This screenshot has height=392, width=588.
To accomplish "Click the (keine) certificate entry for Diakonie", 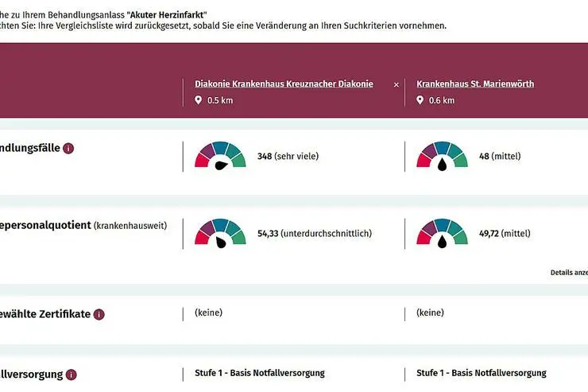I will point(208,312).
